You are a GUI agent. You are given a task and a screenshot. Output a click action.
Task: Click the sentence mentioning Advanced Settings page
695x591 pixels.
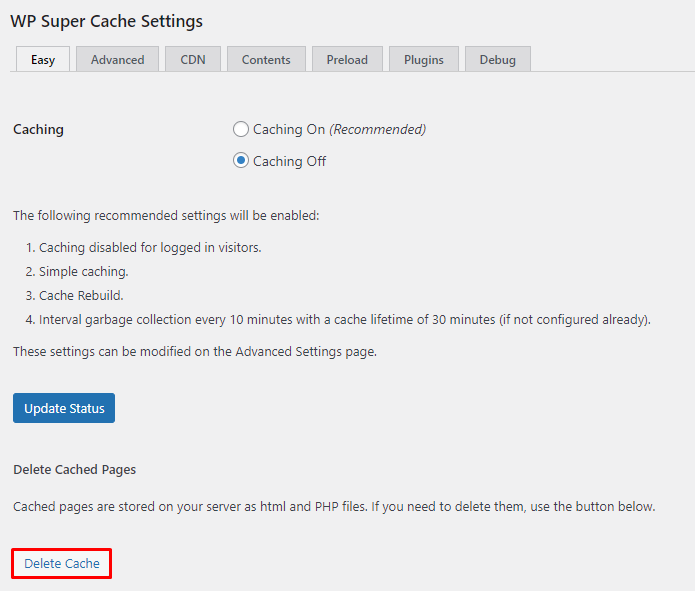195,351
